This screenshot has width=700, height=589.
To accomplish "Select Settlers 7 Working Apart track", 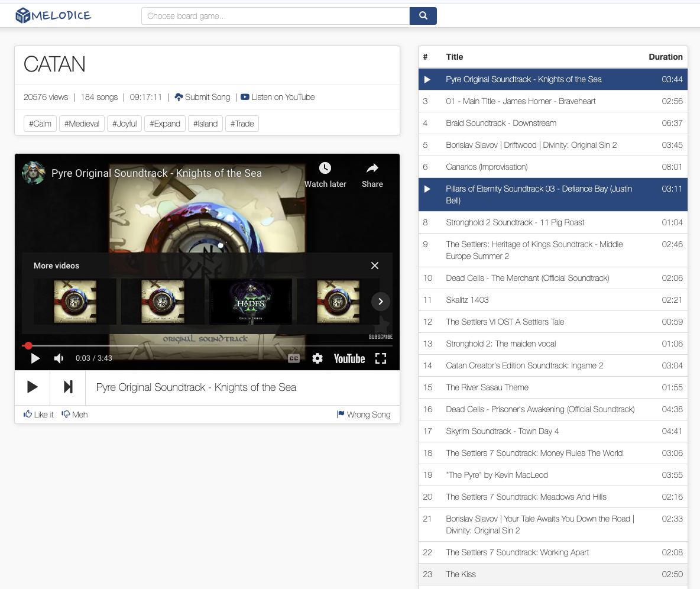I will point(553,552).
